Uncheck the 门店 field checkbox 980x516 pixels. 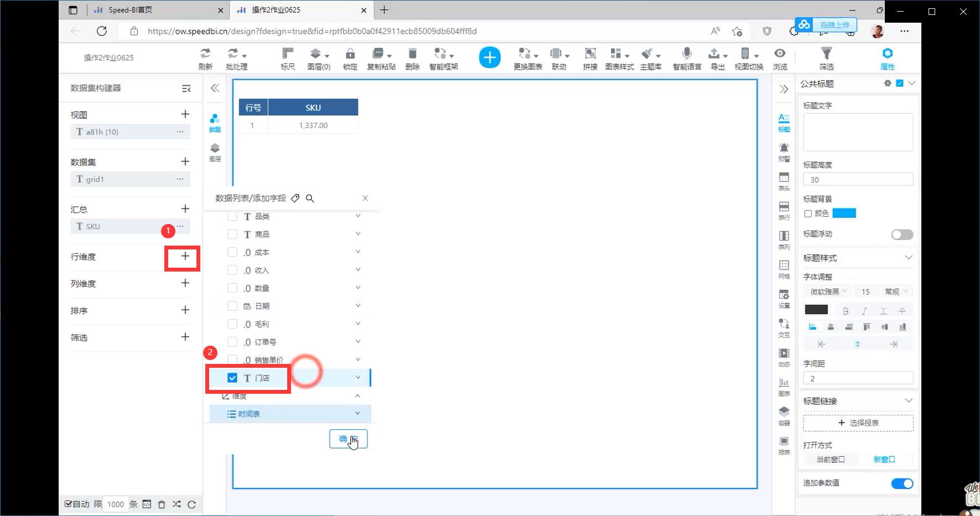[x=232, y=378]
